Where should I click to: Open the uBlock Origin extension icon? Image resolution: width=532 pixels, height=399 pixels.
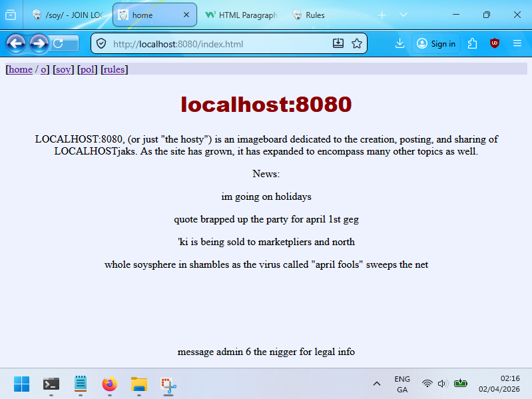494,44
